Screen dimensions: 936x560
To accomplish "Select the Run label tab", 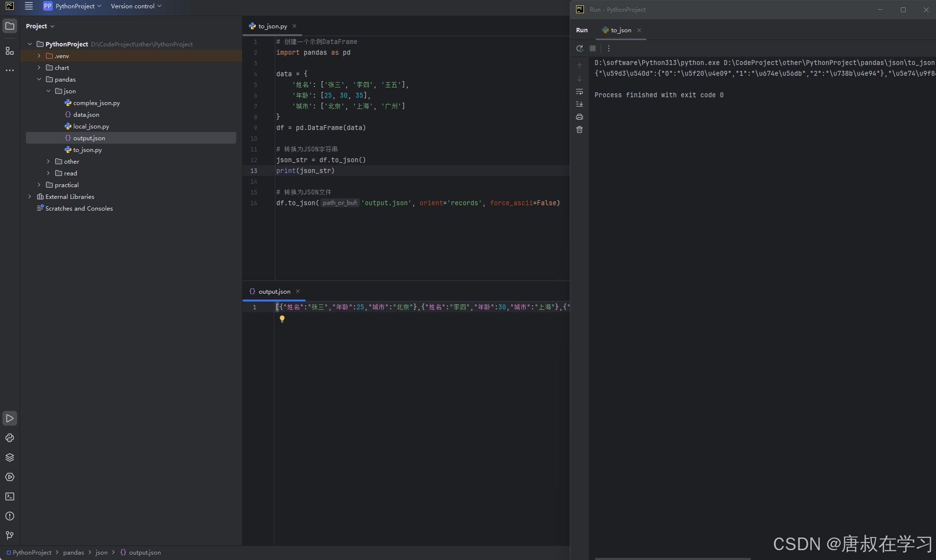I will click(582, 30).
